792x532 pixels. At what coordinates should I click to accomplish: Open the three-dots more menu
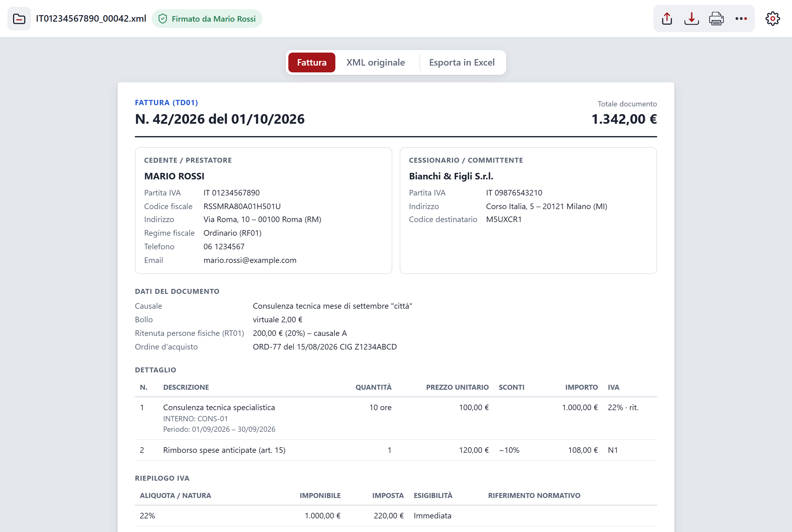click(741, 19)
